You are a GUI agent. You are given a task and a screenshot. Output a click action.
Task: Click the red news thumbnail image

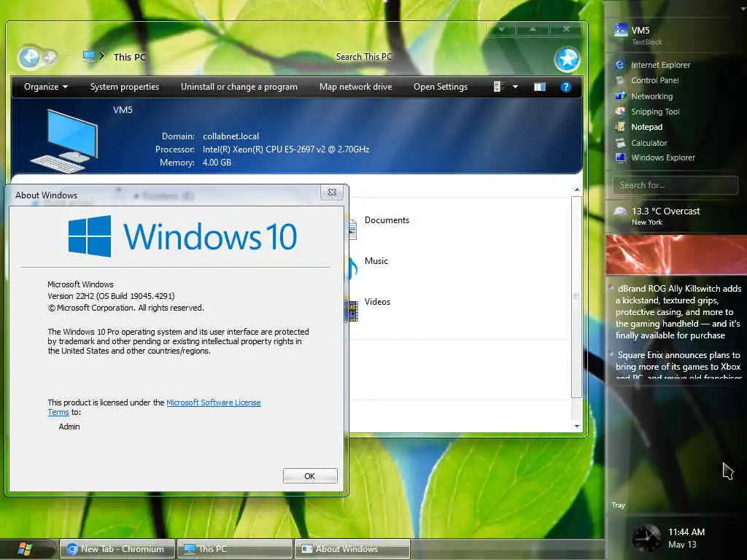676,254
